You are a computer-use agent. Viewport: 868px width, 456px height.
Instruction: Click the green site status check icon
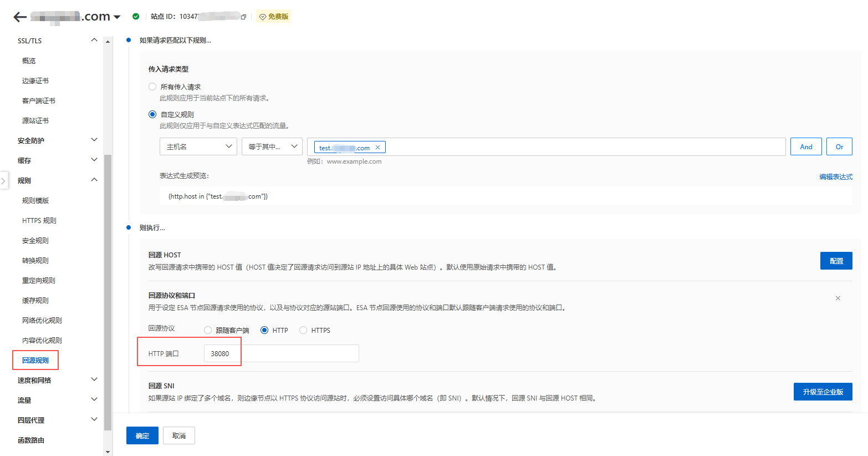[136, 17]
